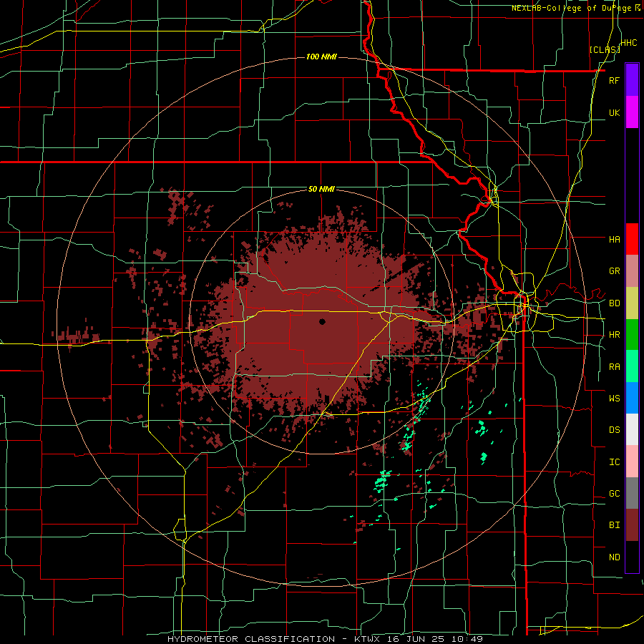The image size is (644, 644).
Task: Select the WS blue legend swatch
Action: coord(632,398)
